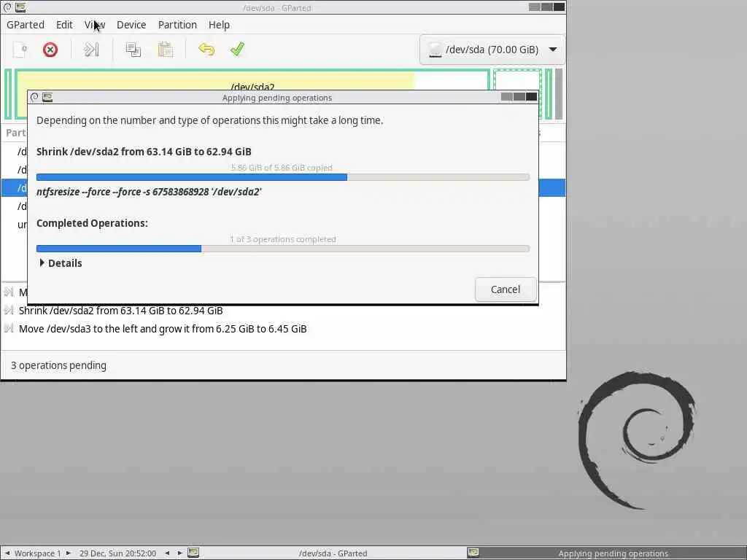Click 'Completed Operations:' label
Screen dimensions: 747x560
click(x=92, y=223)
